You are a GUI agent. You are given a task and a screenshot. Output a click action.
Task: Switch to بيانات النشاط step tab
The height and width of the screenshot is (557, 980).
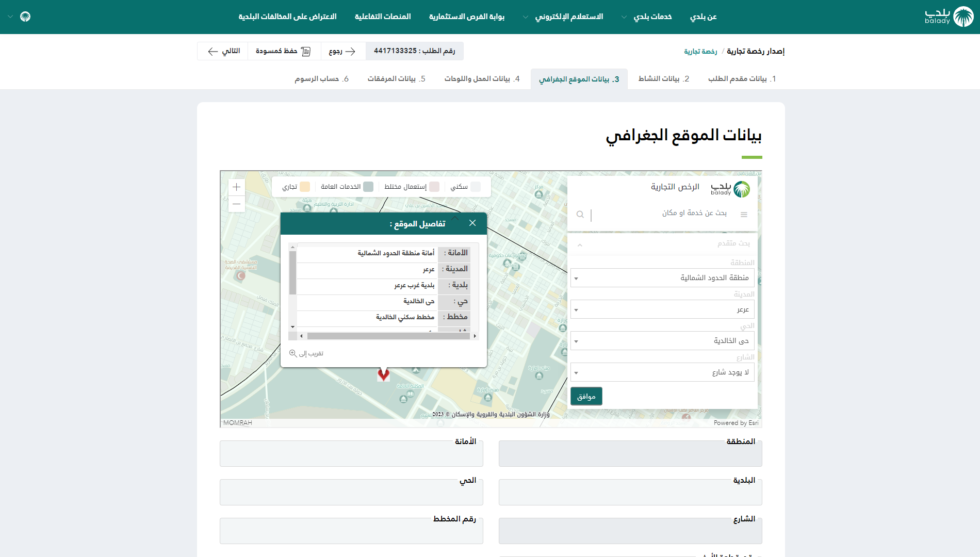click(x=663, y=79)
